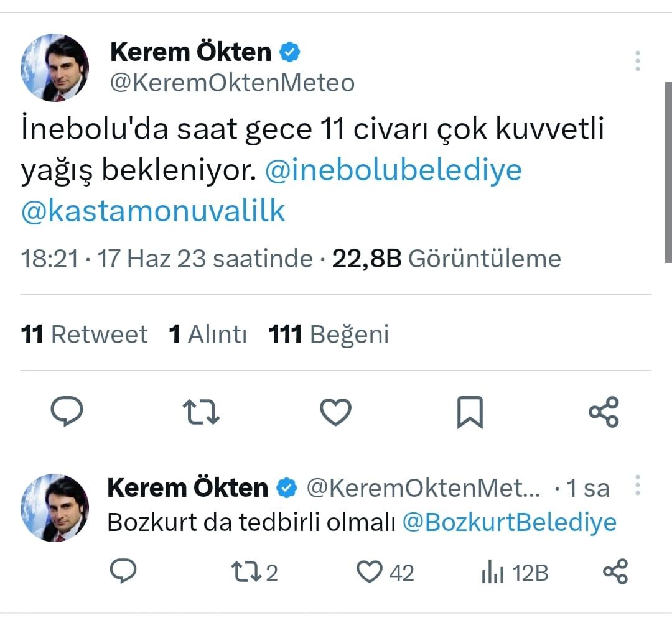Like the Bozkurt reply with 42 likes
The image size is (672, 618).
point(371,572)
